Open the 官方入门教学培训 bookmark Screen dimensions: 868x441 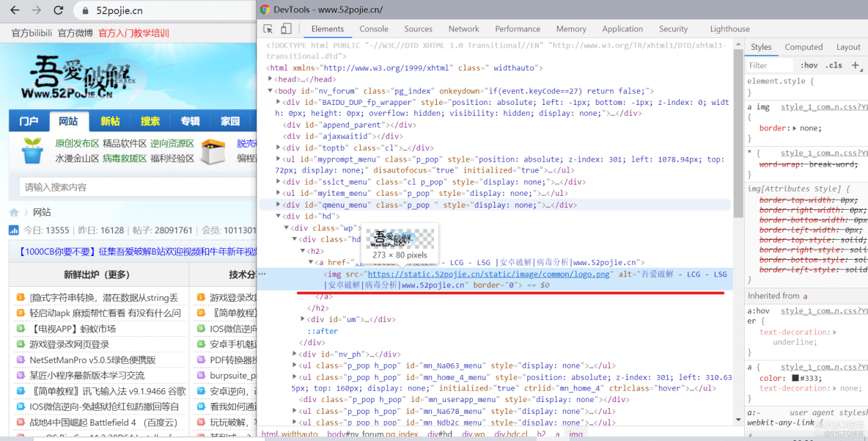tap(133, 33)
